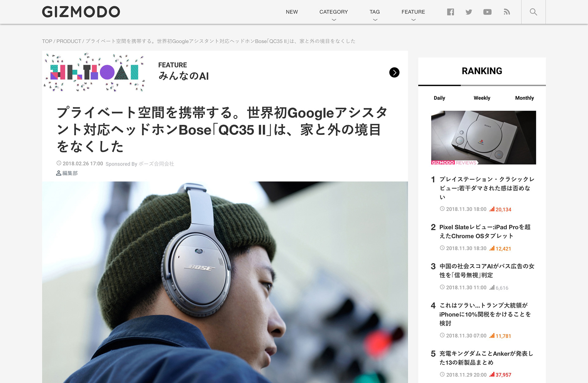Switch ranking to the Weekly tab

482,98
